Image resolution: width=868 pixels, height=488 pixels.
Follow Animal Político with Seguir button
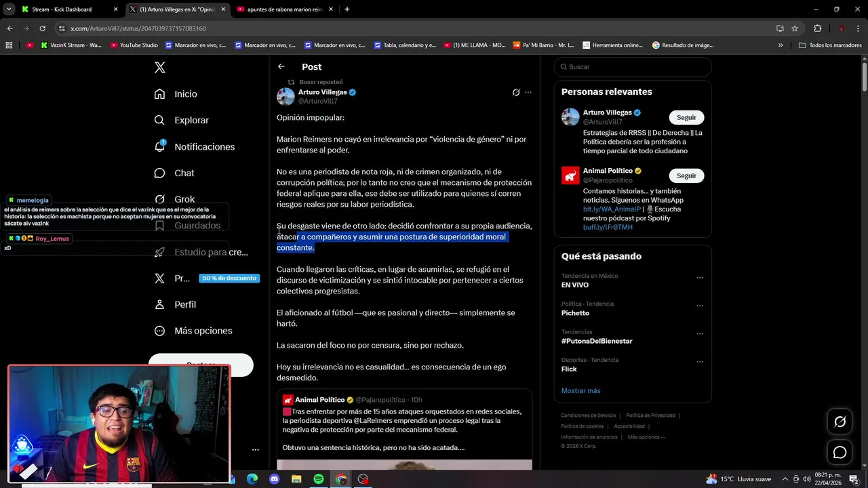686,176
